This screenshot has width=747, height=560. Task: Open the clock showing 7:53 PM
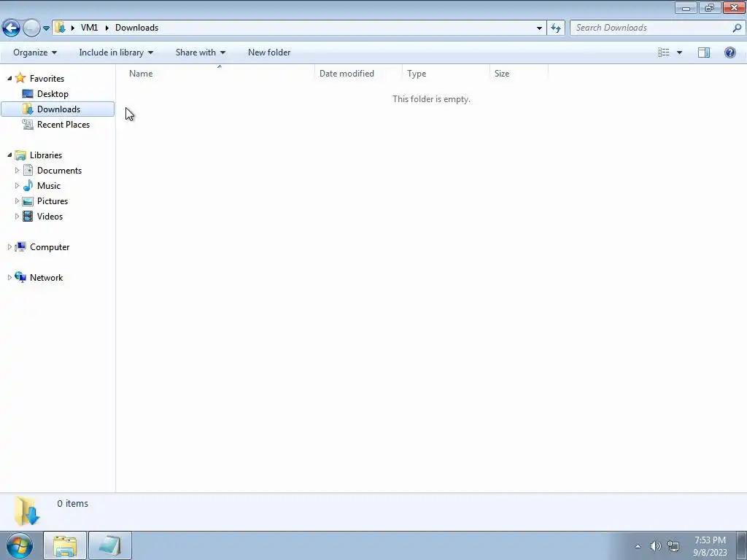click(710, 546)
